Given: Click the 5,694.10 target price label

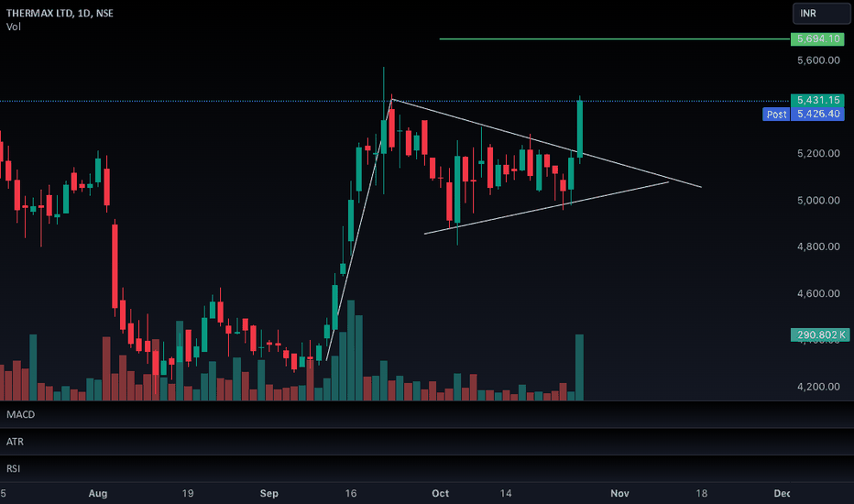Looking at the screenshot, I should pos(817,38).
